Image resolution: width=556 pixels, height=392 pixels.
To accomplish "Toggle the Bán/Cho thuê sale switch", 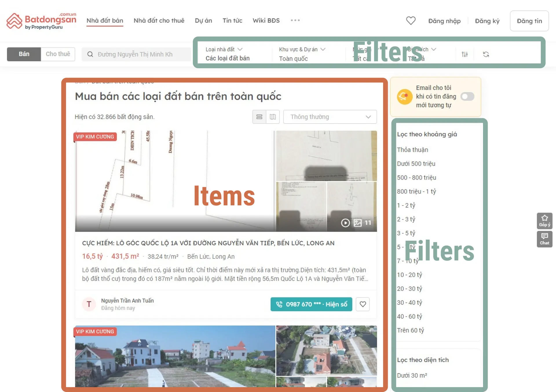I will pyautogui.click(x=58, y=54).
